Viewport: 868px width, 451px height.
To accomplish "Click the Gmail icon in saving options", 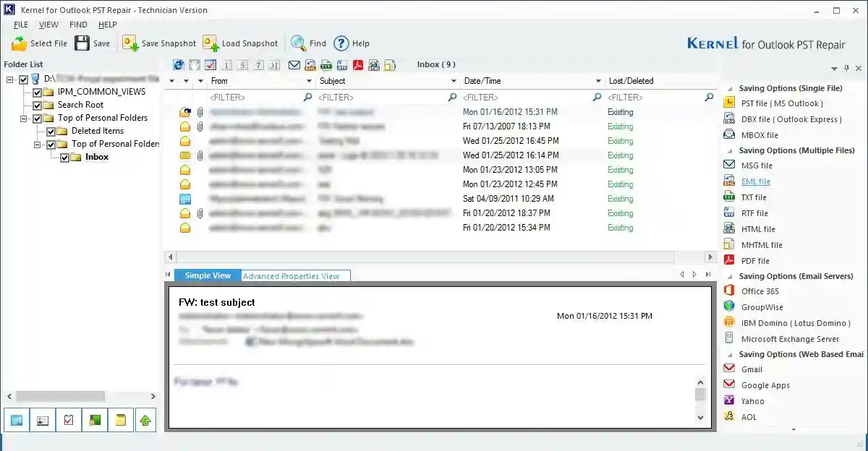I will tap(729, 369).
